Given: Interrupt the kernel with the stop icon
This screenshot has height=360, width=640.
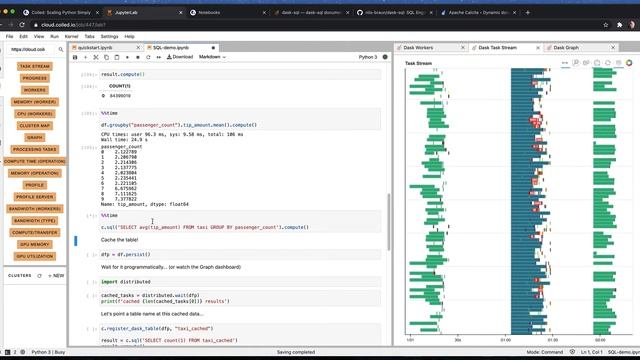Looking at the screenshot, I should (138, 57).
